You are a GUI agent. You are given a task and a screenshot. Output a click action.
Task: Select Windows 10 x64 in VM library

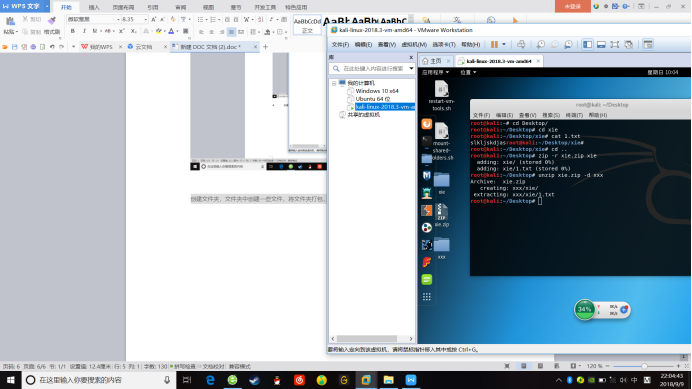pyautogui.click(x=376, y=91)
